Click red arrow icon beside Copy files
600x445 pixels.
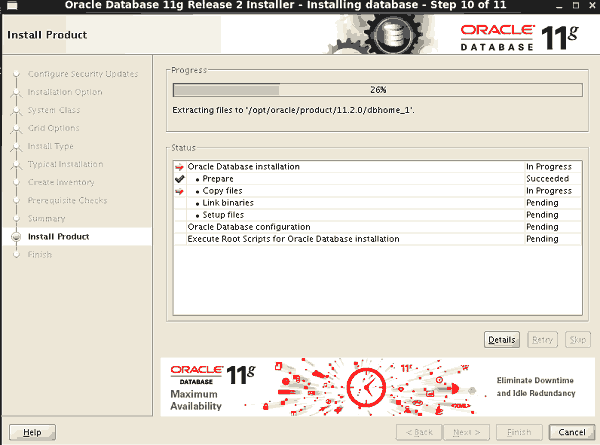click(x=179, y=191)
